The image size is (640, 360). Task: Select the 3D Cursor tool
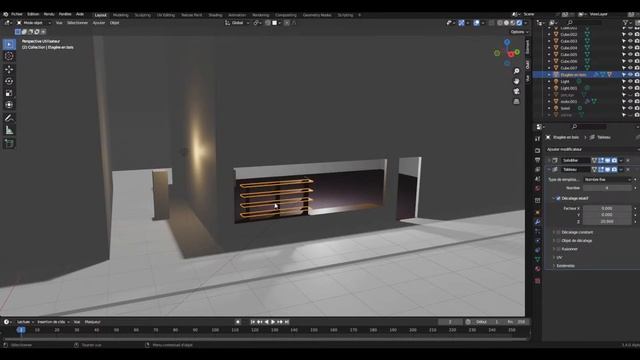pyautogui.click(x=9, y=56)
